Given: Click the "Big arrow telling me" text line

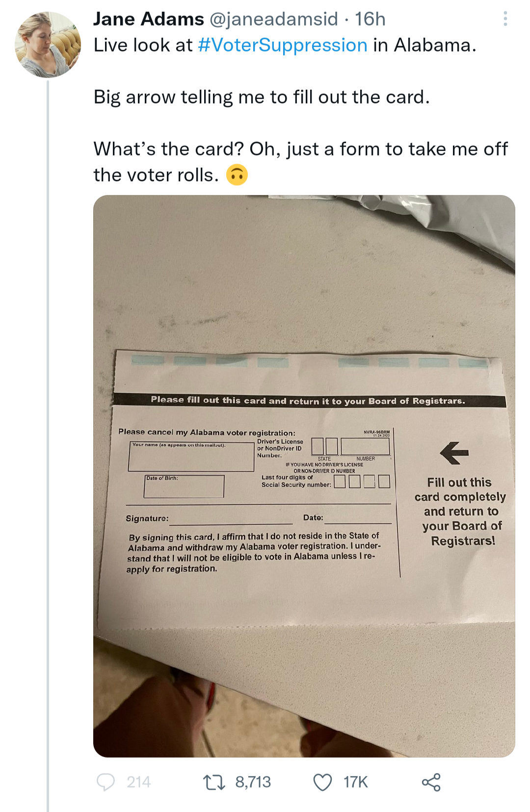Looking at the screenshot, I should tap(262, 97).
